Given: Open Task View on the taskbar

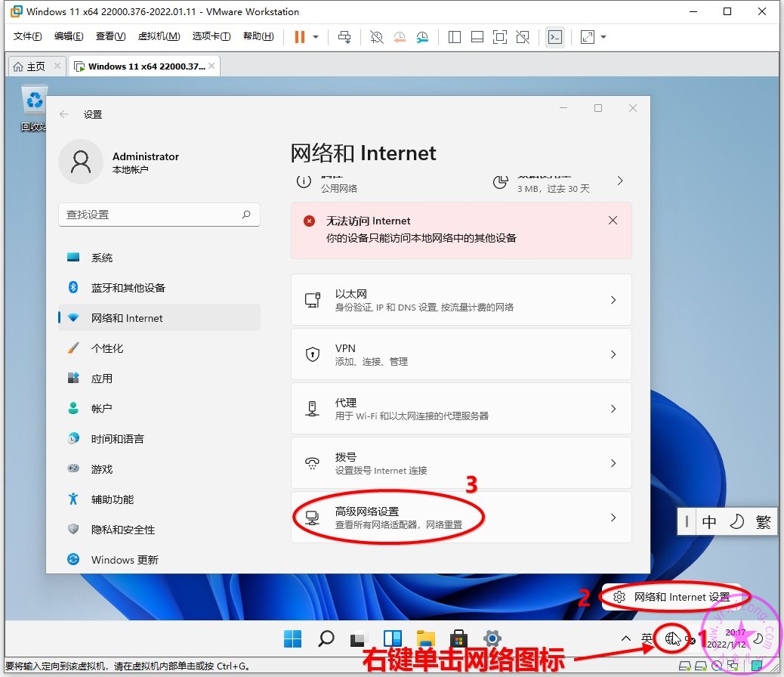Looking at the screenshot, I should point(359,638).
